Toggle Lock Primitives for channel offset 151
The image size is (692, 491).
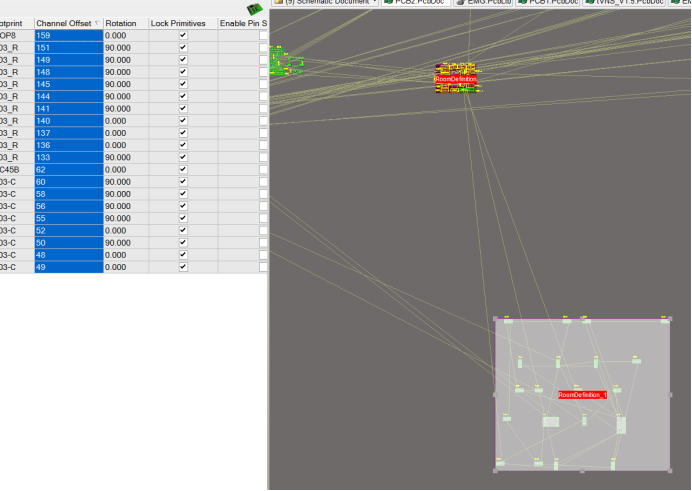point(183,48)
